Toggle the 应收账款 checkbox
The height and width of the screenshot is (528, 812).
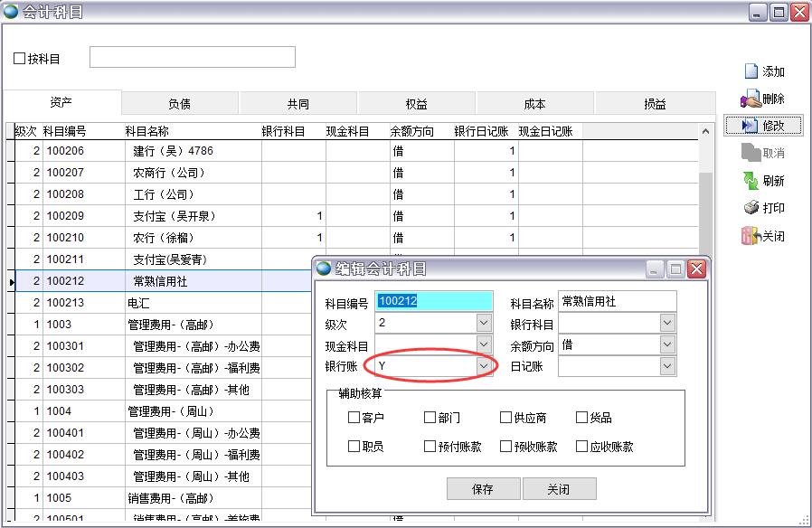[x=582, y=447]
